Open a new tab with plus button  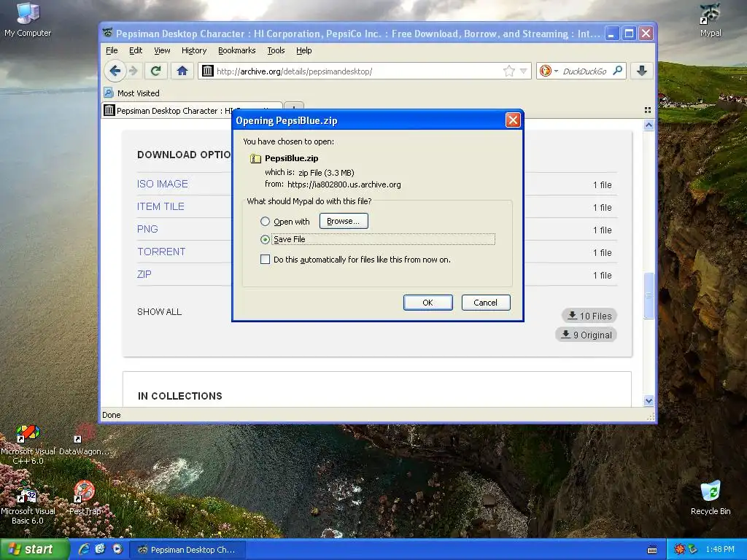pyautogui.click(x=295, y=109)
